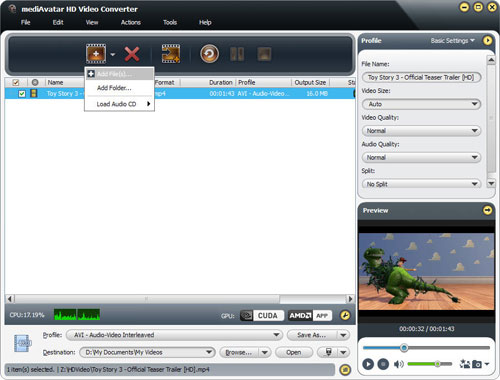Screen dimensions: 500x380
Task: Click the red X remove file icon
Action: [132, 54]
